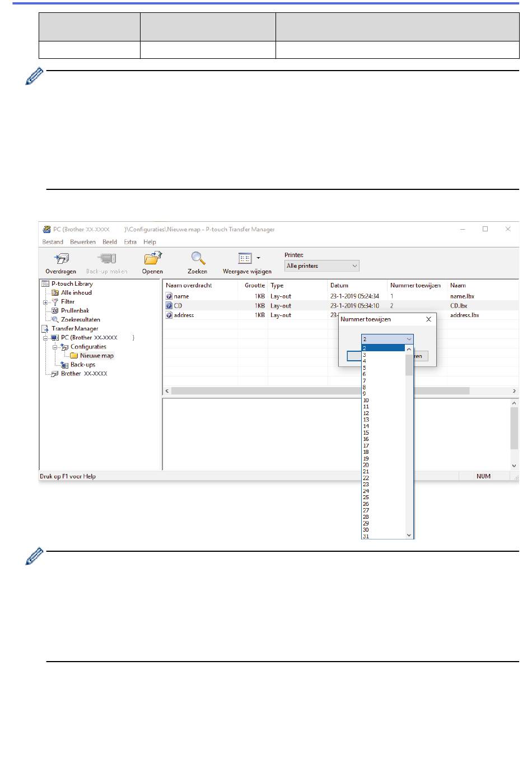Click the P-touch Transfer Manager title bar icon
532x777 pixels.
tap(47, 229)
